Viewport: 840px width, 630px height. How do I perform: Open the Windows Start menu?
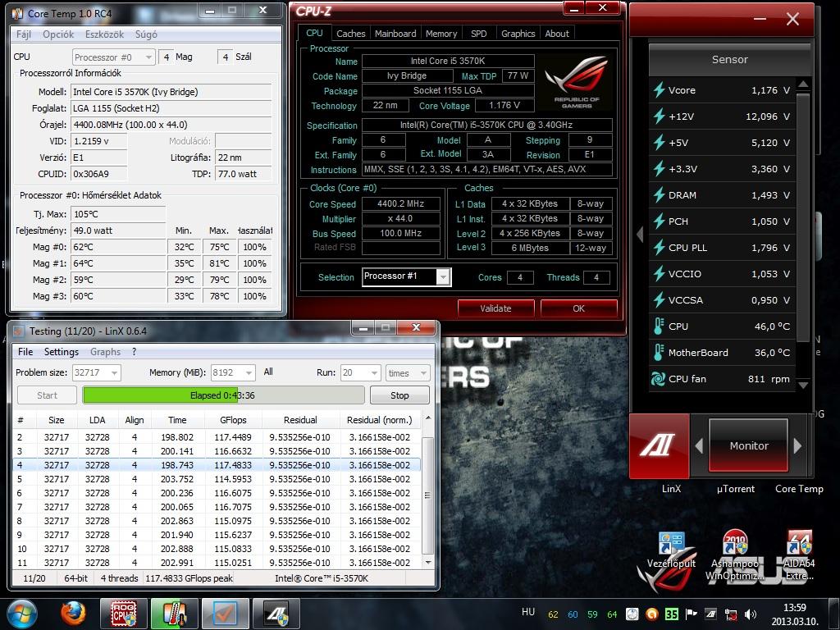coord(22,614)
